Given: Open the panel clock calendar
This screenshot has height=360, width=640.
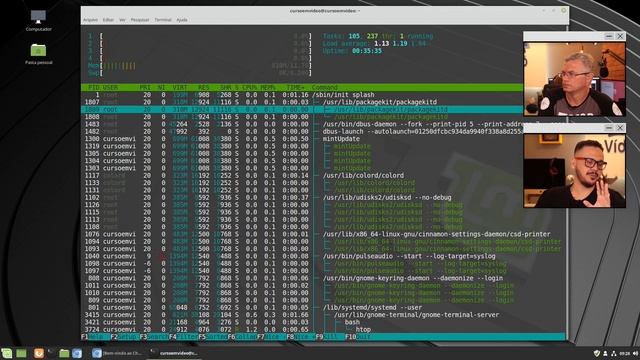Looking at the screenshot, I should 624,353.
